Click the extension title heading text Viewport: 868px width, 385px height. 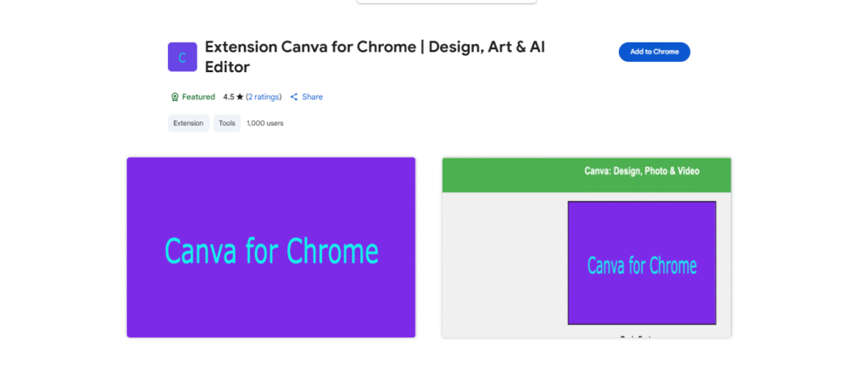click(375, 57)
